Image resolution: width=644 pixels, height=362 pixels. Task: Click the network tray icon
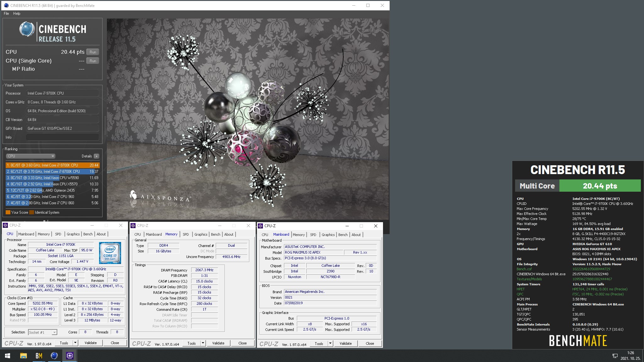tap(615, 356)
